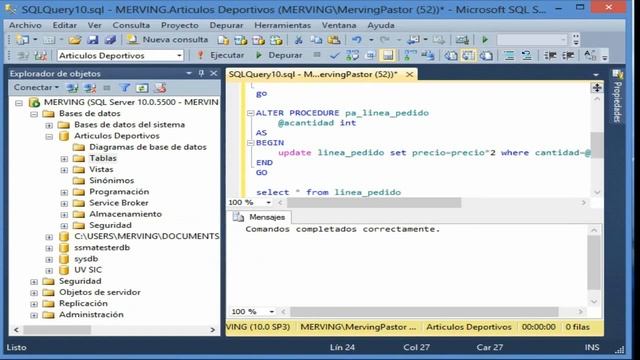The width and height of the screenshot is (640, 360).
Task: Switch output to results to text
Action: pyautogui.click(x=451, y=56)
